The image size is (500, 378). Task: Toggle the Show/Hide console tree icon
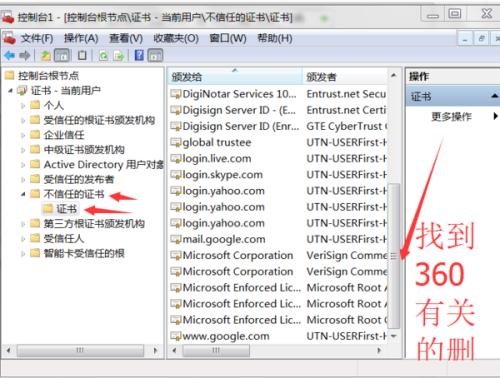pyautogui.click(x=62, y=55)
